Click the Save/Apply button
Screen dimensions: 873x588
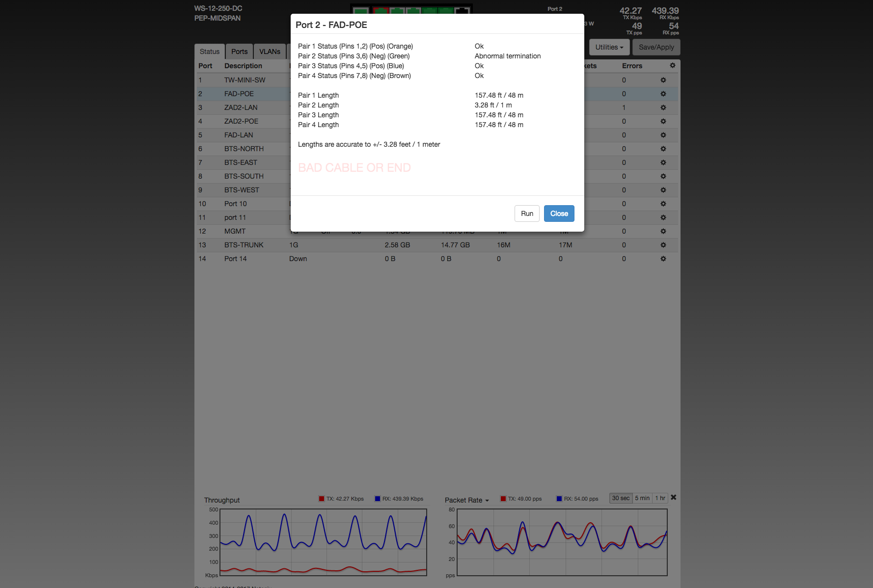click(x=656, y=47)
